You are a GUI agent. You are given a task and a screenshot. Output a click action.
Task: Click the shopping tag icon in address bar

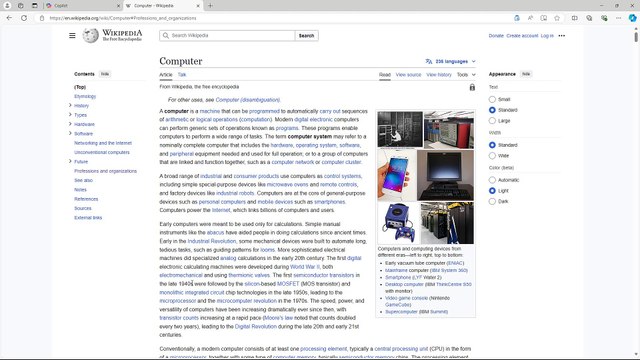pos(517,18)
